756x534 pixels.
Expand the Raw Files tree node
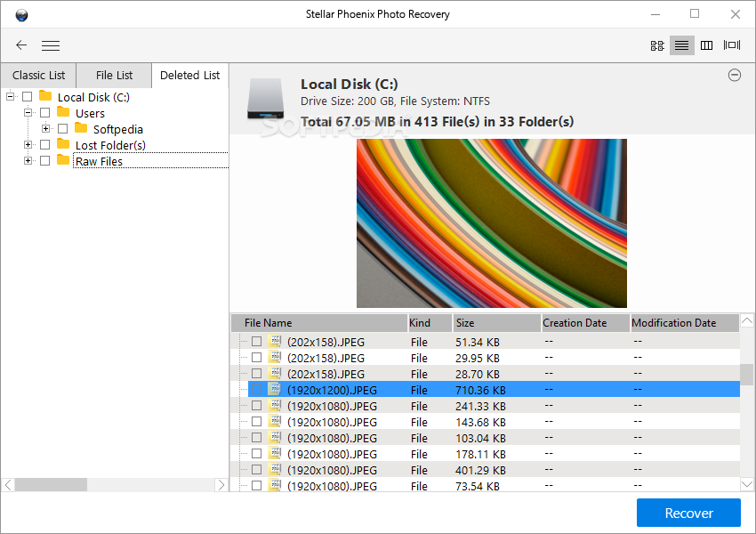pos(28,160)
